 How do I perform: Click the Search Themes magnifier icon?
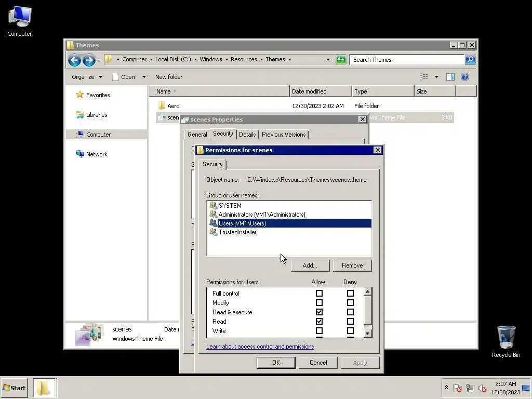470,60
